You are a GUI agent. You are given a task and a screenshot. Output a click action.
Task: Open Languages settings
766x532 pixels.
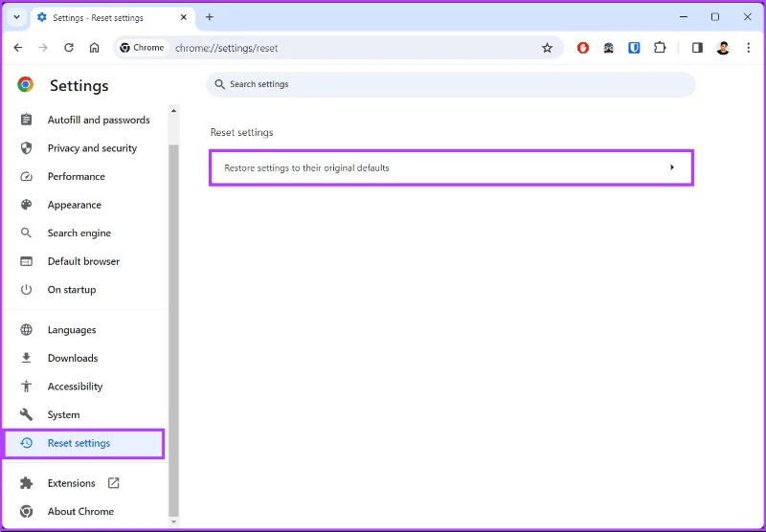pyautogui.click(x=84, y=330)
